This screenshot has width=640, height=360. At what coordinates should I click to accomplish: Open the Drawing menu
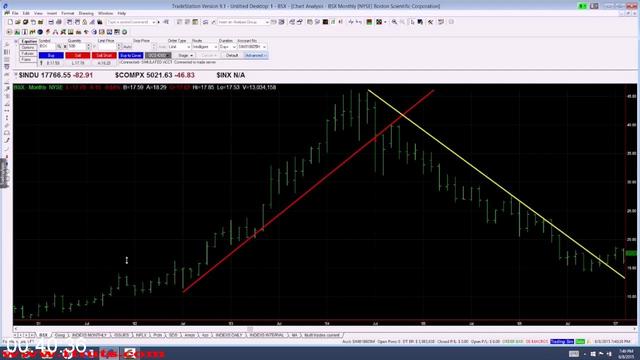[86, 13]
